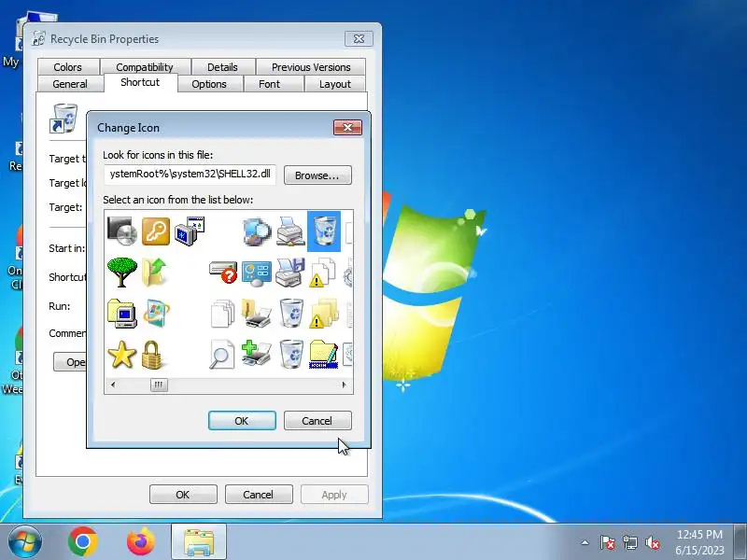Screen dimensions: 747x560
Task: Click the icon list scrollbar thumb
Action: [x=159, y=385]
